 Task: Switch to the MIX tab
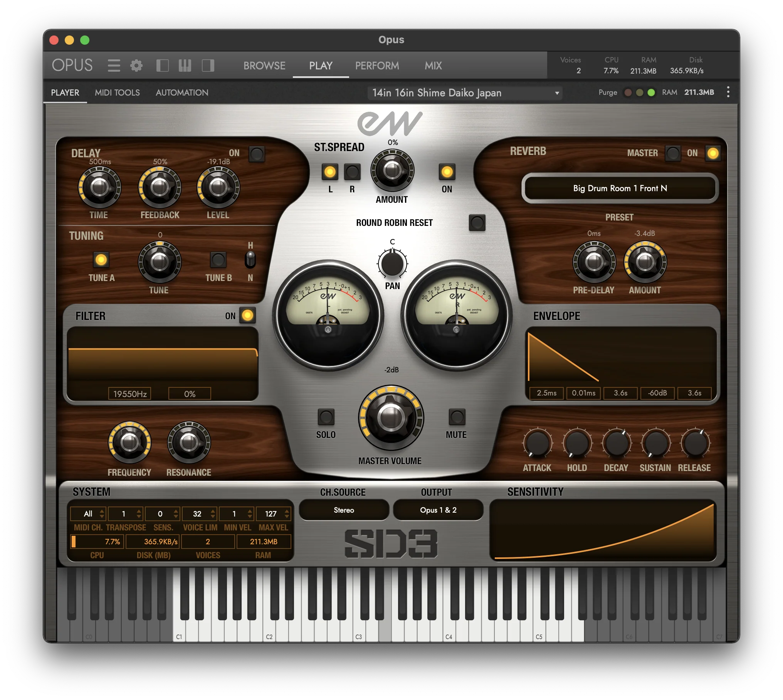(x=433, y=66)
